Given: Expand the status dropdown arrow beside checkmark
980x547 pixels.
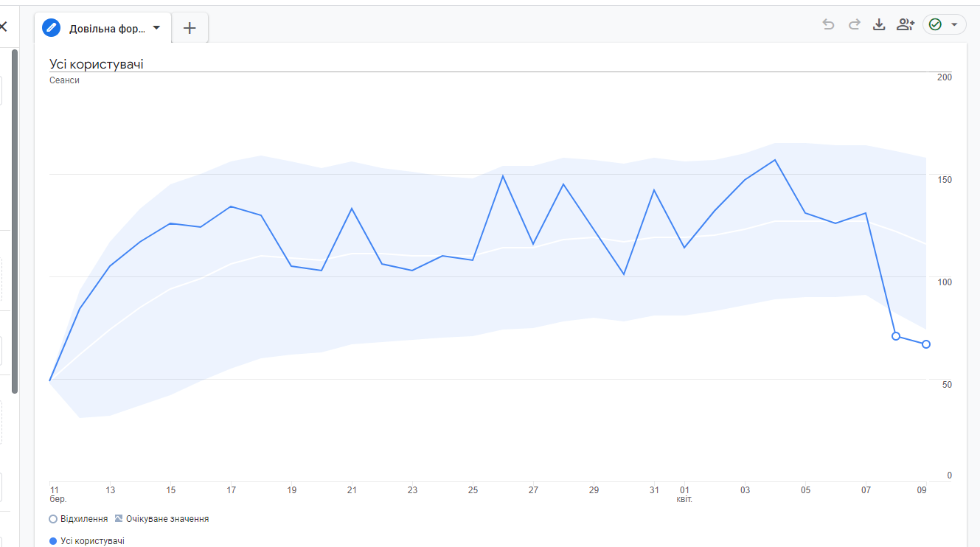Looking at the screenshot, I should (x=954, y=24).
